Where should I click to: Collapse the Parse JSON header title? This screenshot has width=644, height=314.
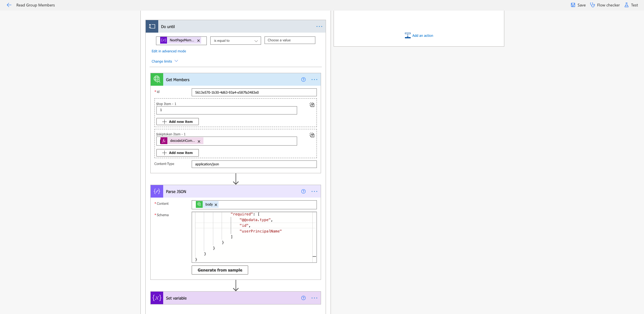176,192
